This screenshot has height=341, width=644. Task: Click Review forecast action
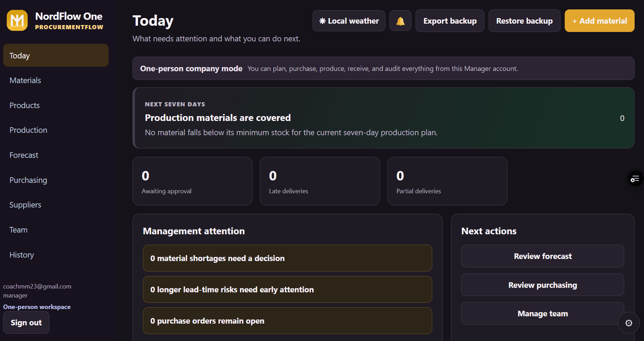coord(542,256)
